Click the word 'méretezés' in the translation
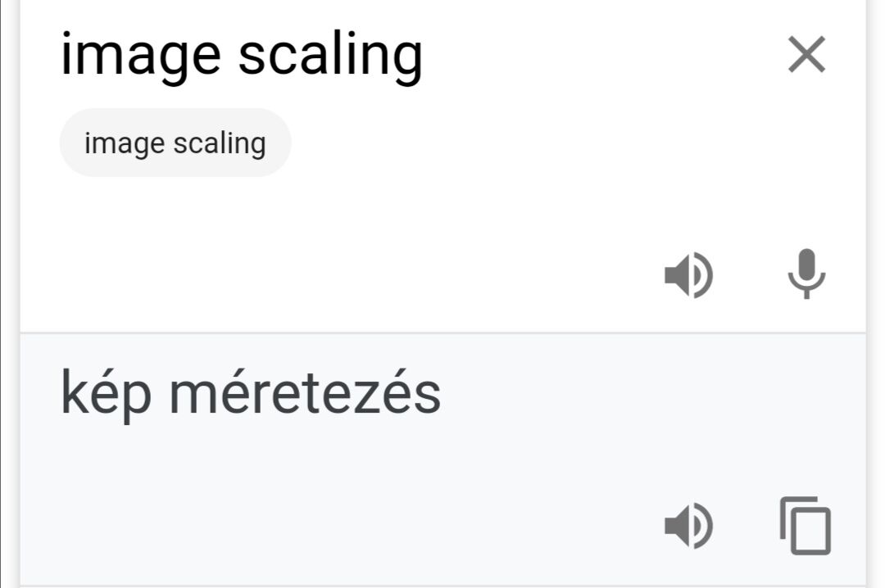 (x=305, y=391)
